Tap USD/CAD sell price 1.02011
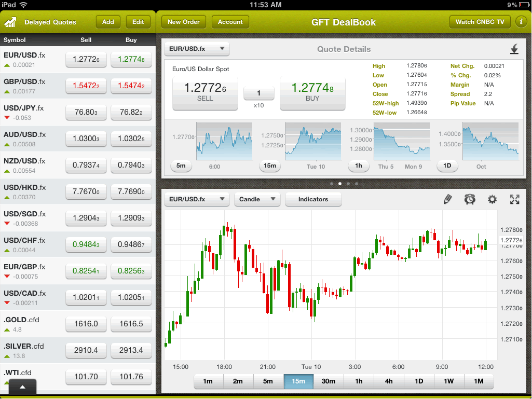Screen dimensions: 532x399 pos(86,297)
